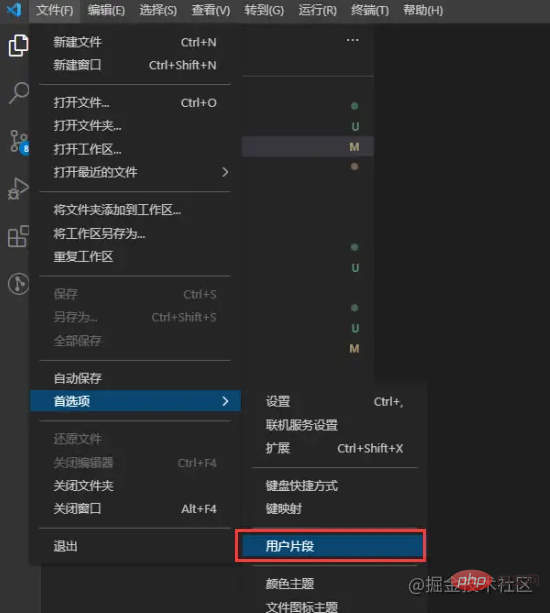The width and height of the screenshot is (550, 613).
Task: Open Source Control view with badge
Action: pyautogui.click(x=19, y=142)
